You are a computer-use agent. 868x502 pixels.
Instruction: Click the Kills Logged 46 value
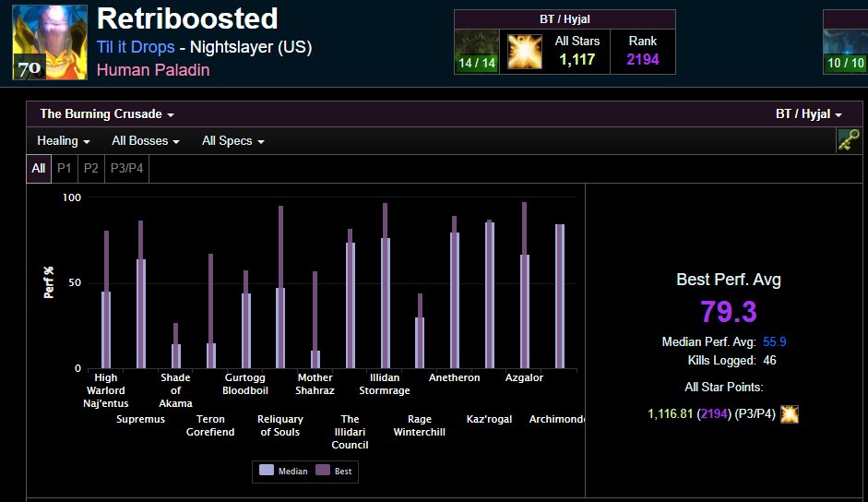point(769,361)
